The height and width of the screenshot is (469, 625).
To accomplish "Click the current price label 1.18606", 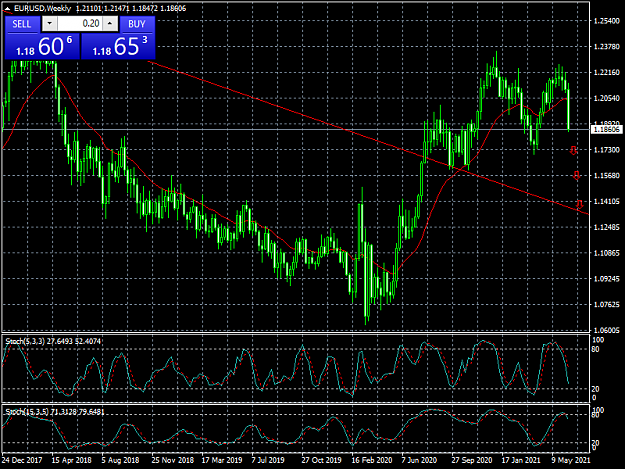I will [x=607, y=130].
